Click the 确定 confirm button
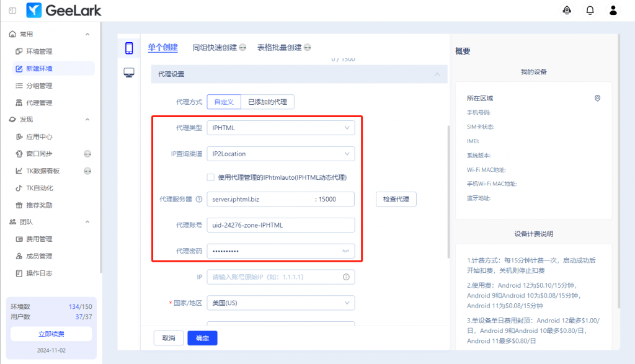Viewport: 635px width, 364px height. (x=202, y=338)
